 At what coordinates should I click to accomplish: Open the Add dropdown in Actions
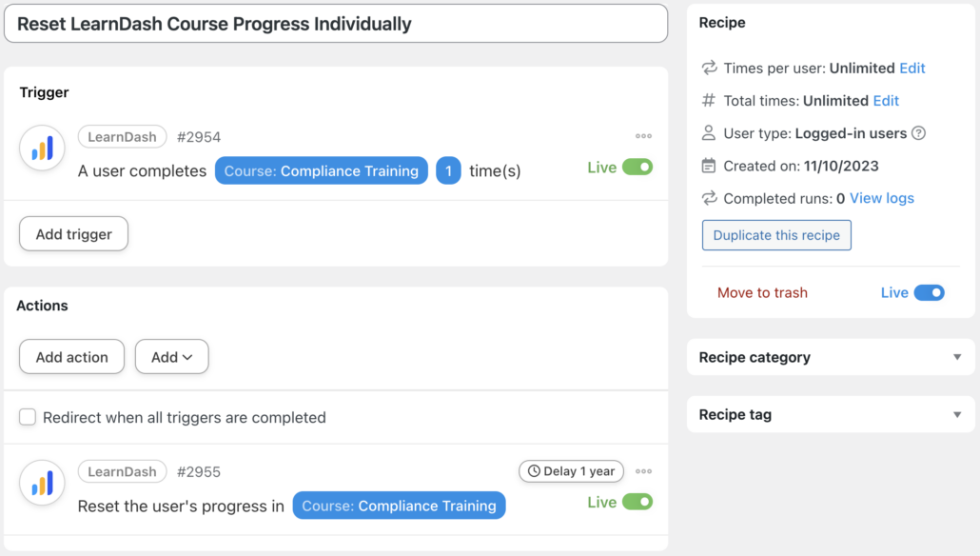(171, 356)
